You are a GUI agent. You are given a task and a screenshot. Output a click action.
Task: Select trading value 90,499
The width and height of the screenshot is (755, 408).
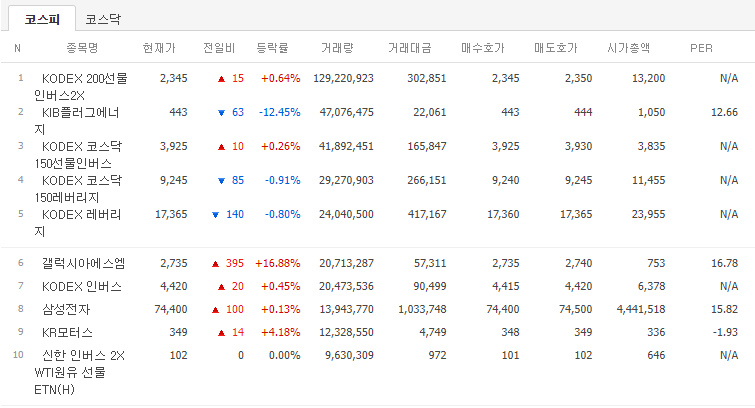point(430,286)
